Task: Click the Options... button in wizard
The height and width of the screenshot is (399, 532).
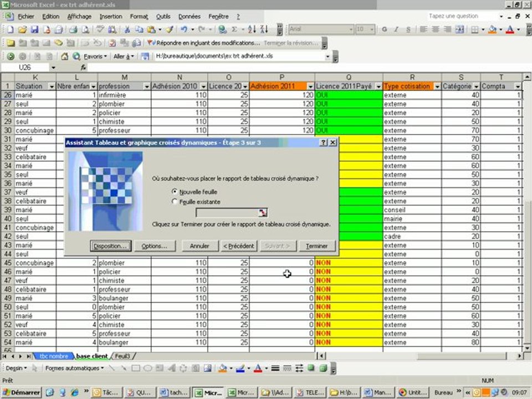Action: (155, 246)
